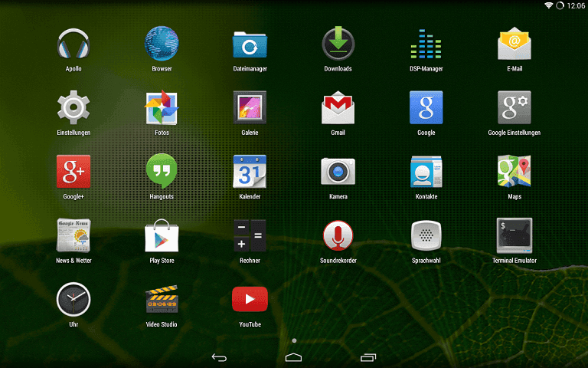Open the Downloads app
This screenshot has height=368, width=588.
pos(338,43)
